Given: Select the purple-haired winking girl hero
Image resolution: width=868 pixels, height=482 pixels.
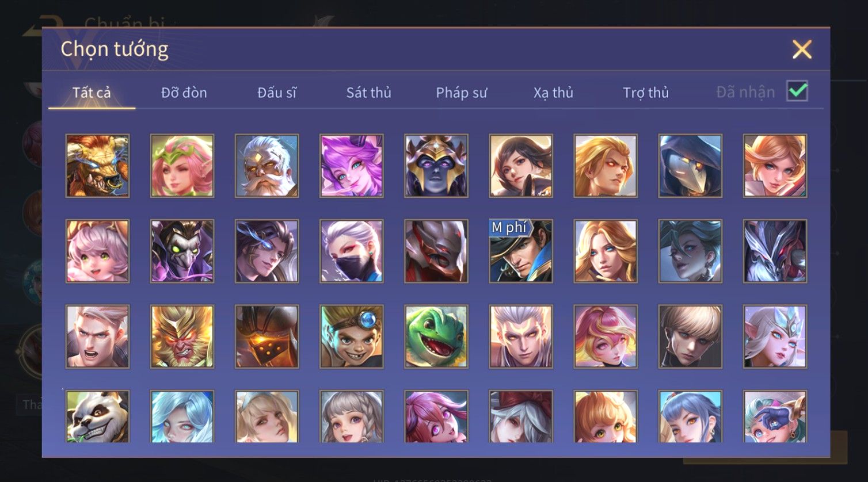Looking at the screenshot, I should pyautogui.click(x=352, y=166).
